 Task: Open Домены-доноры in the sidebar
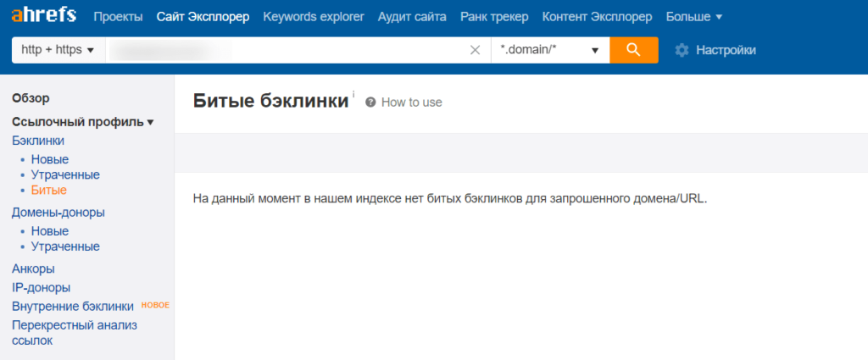(58, 213)
